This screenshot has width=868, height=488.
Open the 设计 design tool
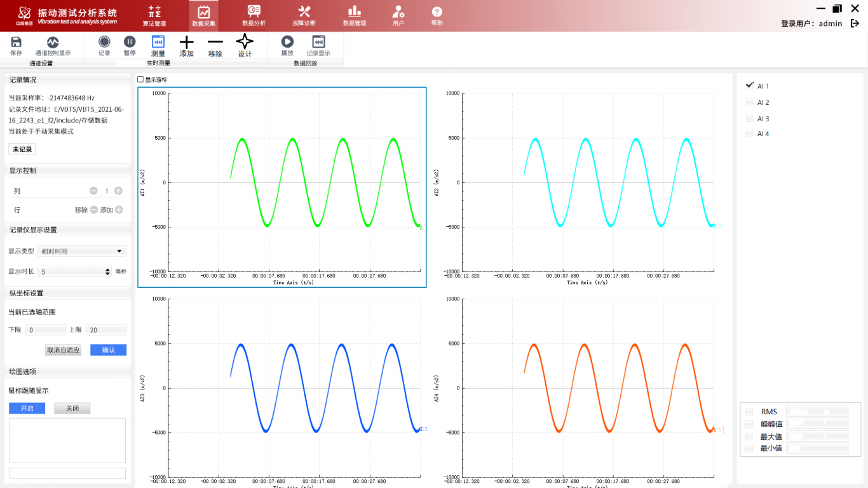point(245,46)
